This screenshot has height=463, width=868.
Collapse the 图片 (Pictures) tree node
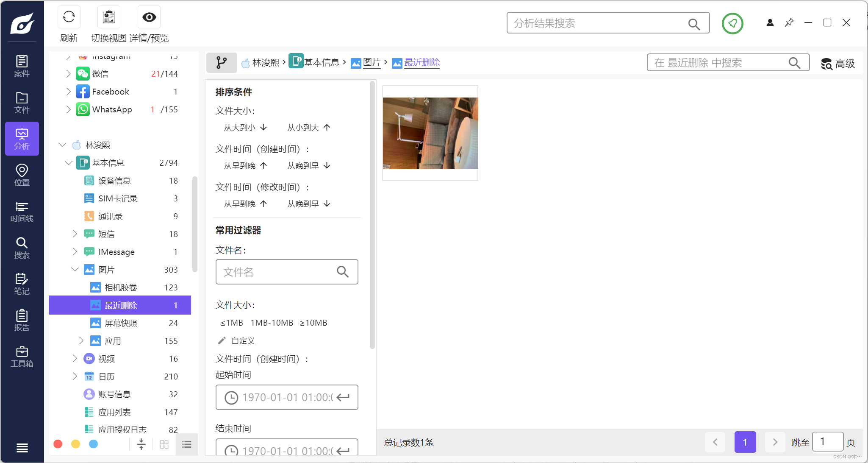(75, 270)
